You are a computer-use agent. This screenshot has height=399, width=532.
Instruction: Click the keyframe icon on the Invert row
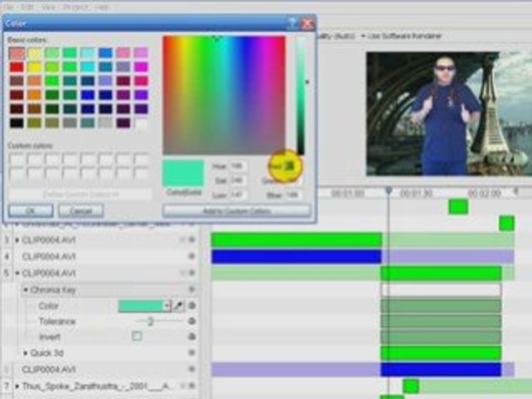click(x=192, y=336)
